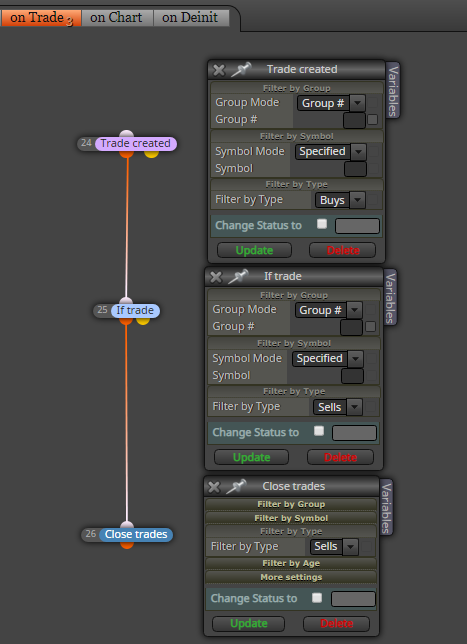Click Delete in Trade created panel
467x644 pixels.
click(343, 250)
